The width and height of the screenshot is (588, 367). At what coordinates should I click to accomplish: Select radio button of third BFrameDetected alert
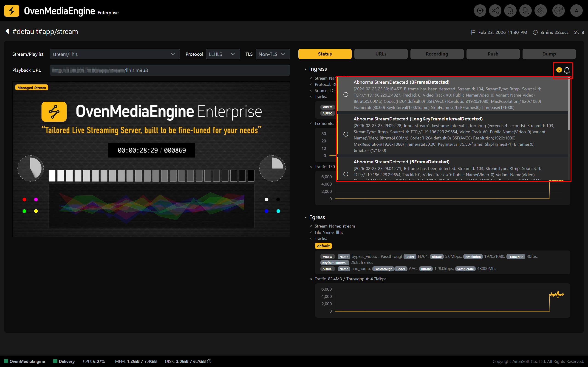346,174
